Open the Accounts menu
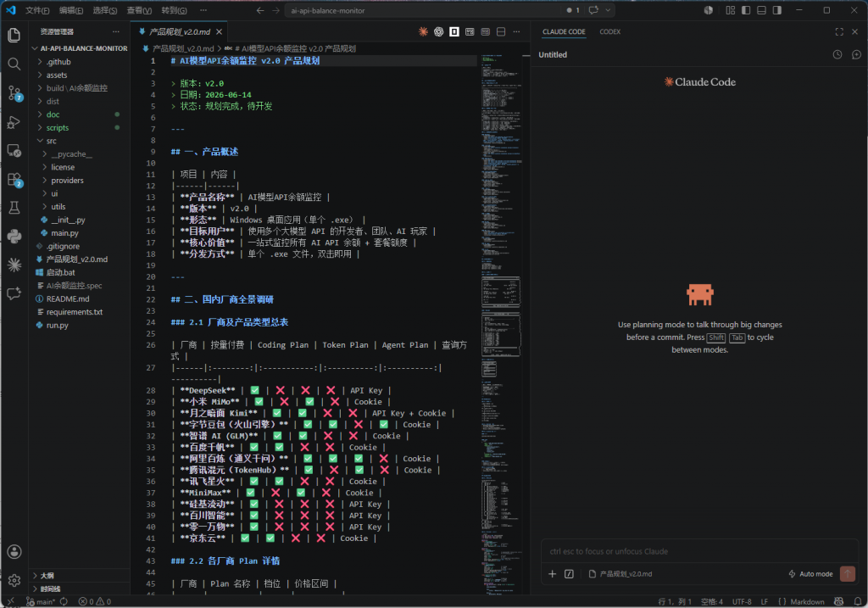The image size is (868, 608). tap(14, 551)
